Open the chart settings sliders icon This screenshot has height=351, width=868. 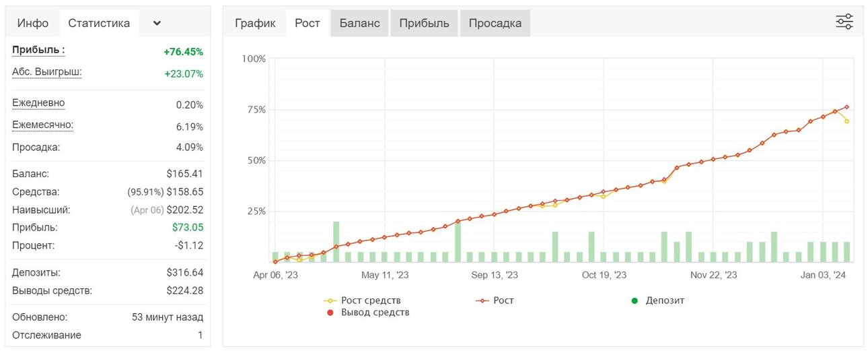pos(844,22)
